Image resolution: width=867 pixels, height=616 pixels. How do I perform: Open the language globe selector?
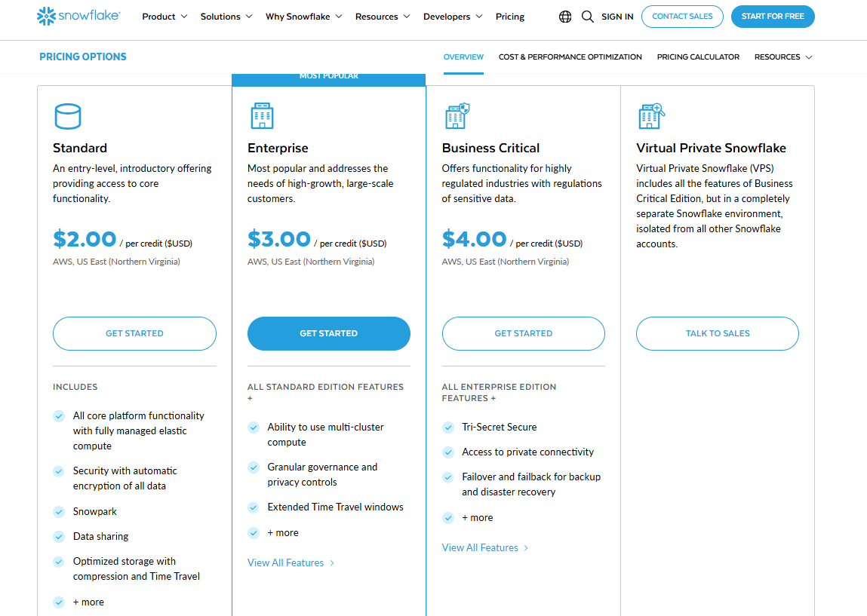click(x=565, y=17)
